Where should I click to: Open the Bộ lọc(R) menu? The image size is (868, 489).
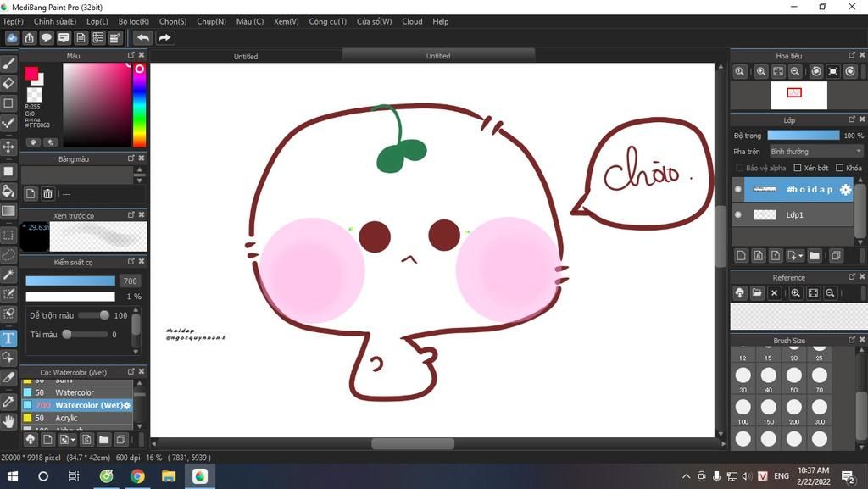(133, 21)
